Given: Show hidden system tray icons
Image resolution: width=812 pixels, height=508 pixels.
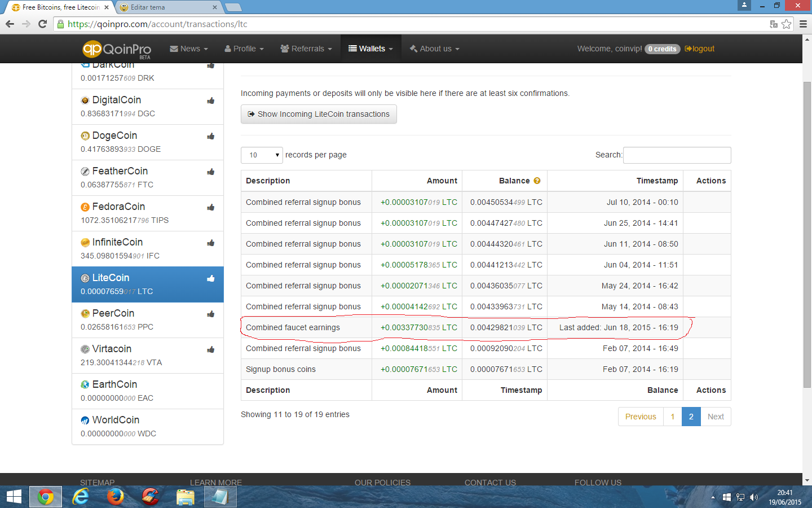Looking at the screenshot, I should coord(713,497).
